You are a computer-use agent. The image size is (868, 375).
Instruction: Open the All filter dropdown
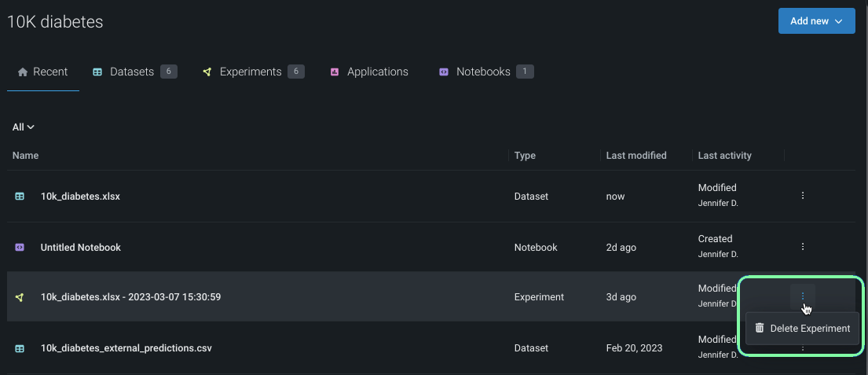[x=24, y=127]
